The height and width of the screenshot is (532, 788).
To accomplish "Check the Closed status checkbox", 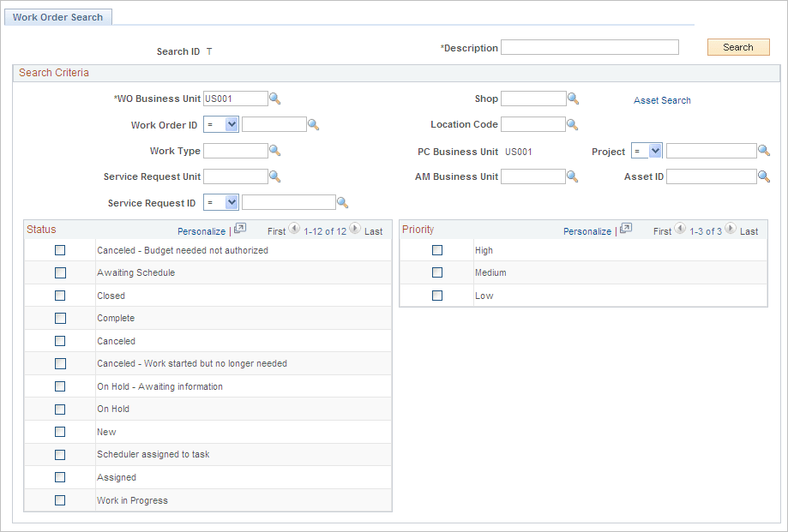I will point(59,295).
